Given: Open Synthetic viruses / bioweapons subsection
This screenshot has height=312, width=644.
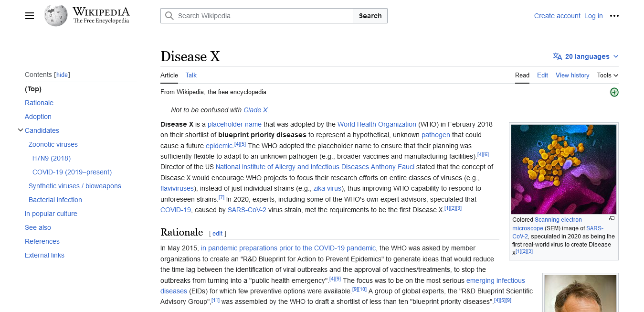Looking at the screenshot, I should 75,186.
